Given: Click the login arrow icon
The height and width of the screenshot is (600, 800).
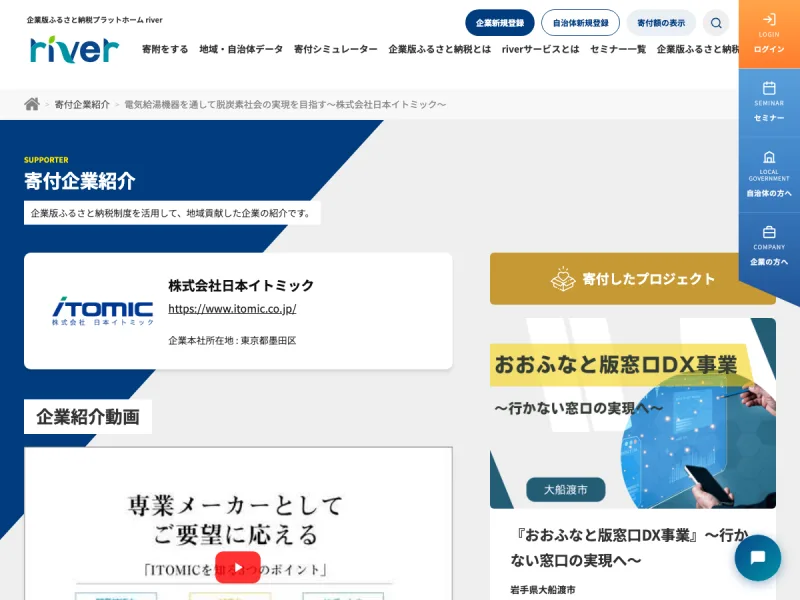Looking at the screenshot, I should [769, 19].
